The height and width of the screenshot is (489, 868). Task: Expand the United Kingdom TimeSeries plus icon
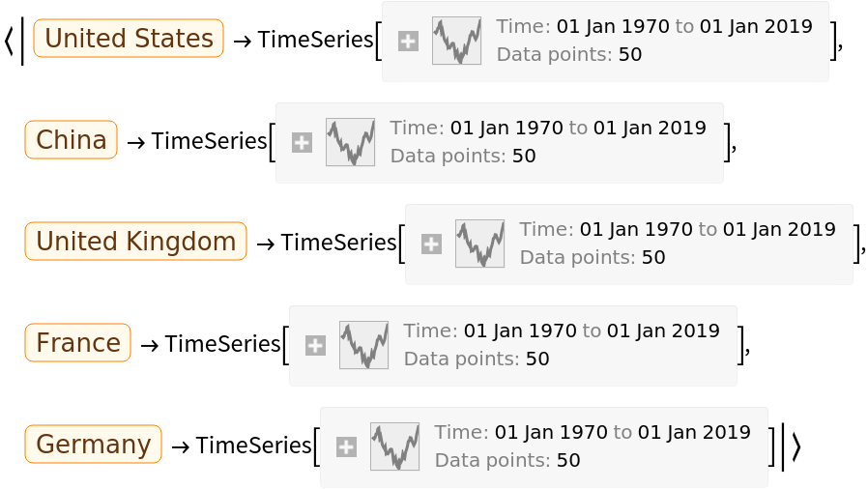431,244
